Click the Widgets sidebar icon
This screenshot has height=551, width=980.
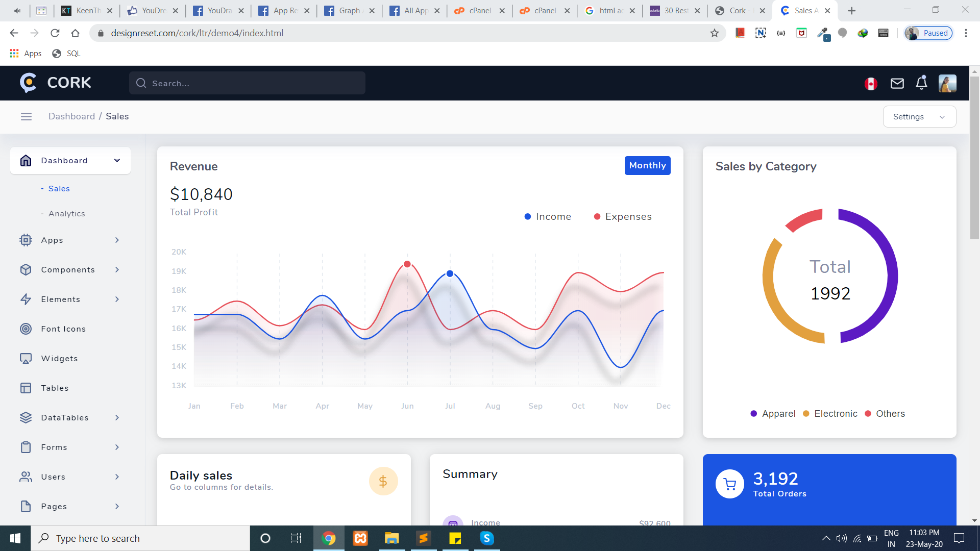coord(26,358)
